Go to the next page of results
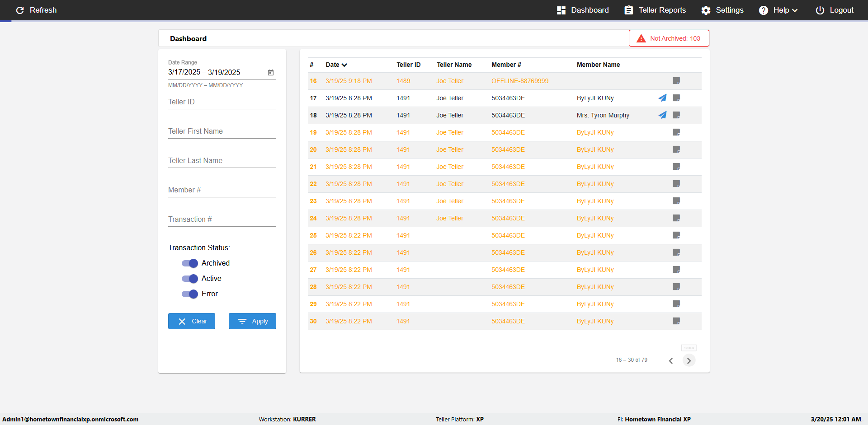 pyautogui.click(x=689, y=360)
